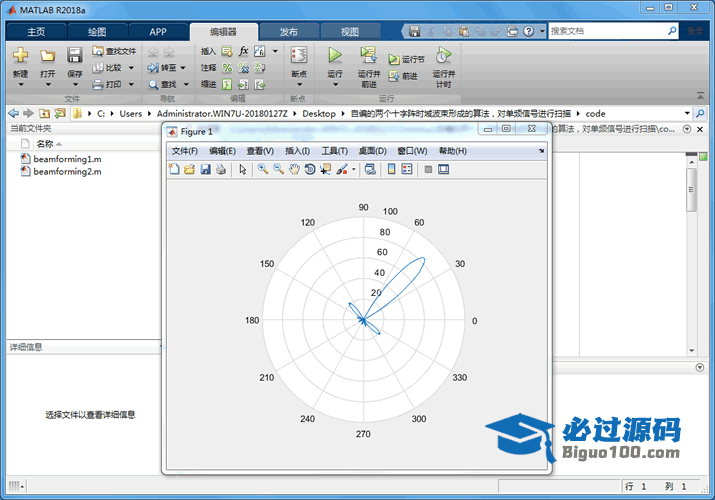
Task: Toggle Insert Colorbar in Figure toolbar
Action: [391, 170]
